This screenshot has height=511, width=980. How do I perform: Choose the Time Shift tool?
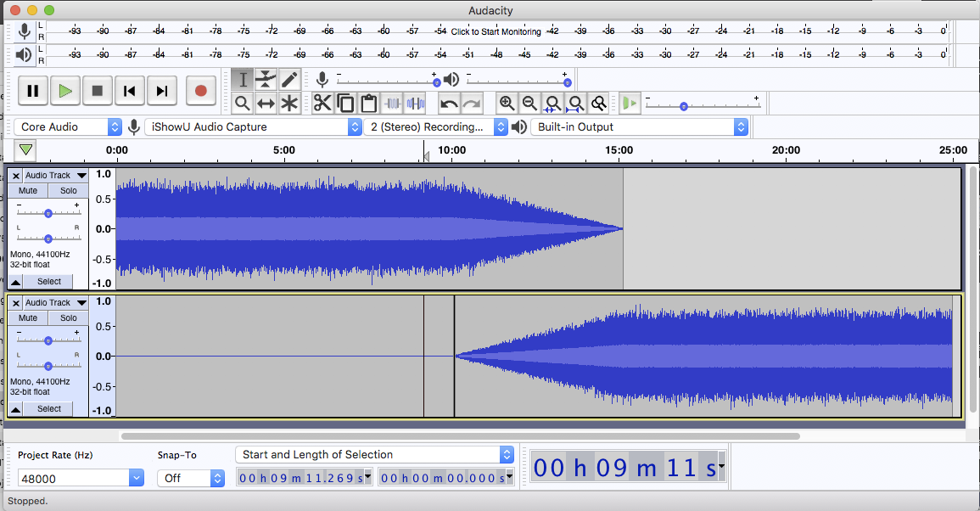(x=266, y=104)
